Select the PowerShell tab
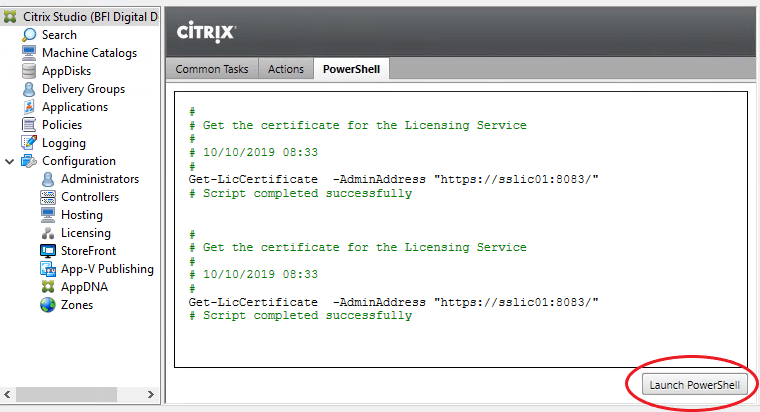Viewport: 760px width, 412px height. 352,69
